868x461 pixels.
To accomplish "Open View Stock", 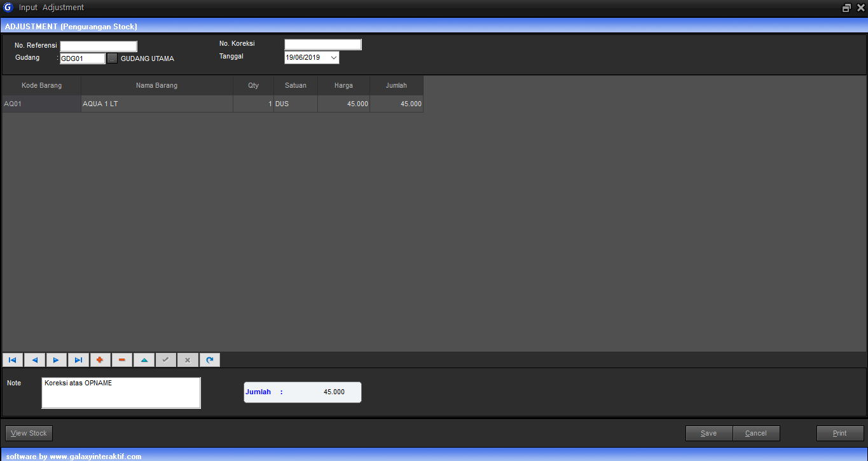I will coord(29,433).
